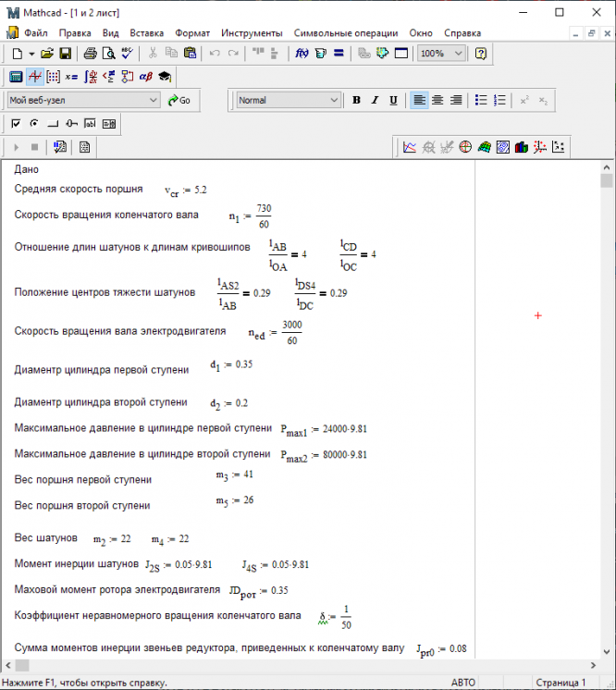This screenshot has height=690, width=616.
Task: Open Print Preview
Action: 109,54
